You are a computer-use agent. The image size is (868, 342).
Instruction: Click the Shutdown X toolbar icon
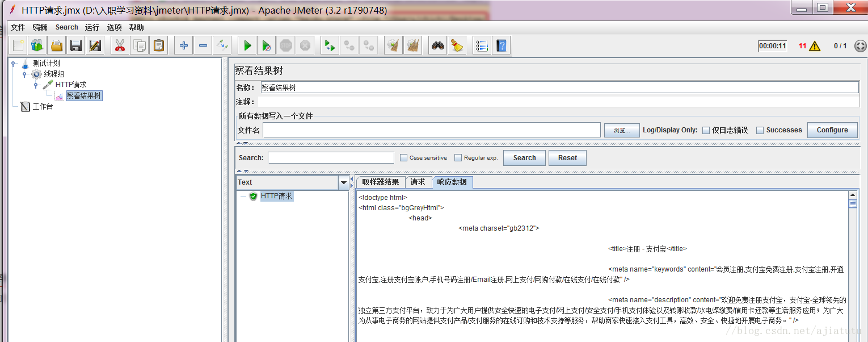pyautogui.click(x=305, y=45)
